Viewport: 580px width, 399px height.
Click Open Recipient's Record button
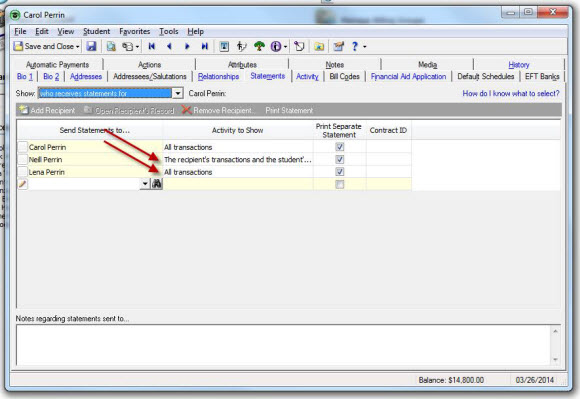tap(129, 110)
